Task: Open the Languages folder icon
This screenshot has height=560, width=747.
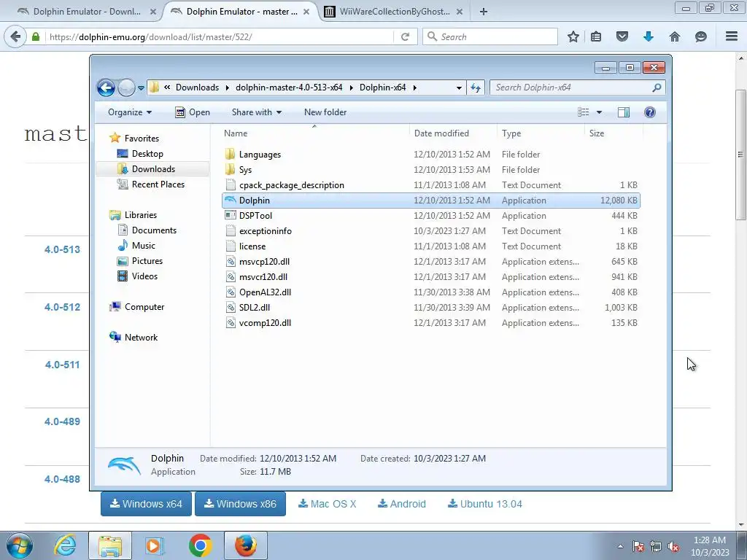Action: (230, 155)
